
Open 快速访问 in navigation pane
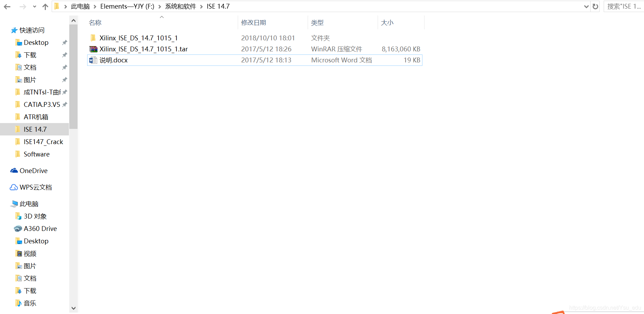pyautogui.click(x=32, y=30)
